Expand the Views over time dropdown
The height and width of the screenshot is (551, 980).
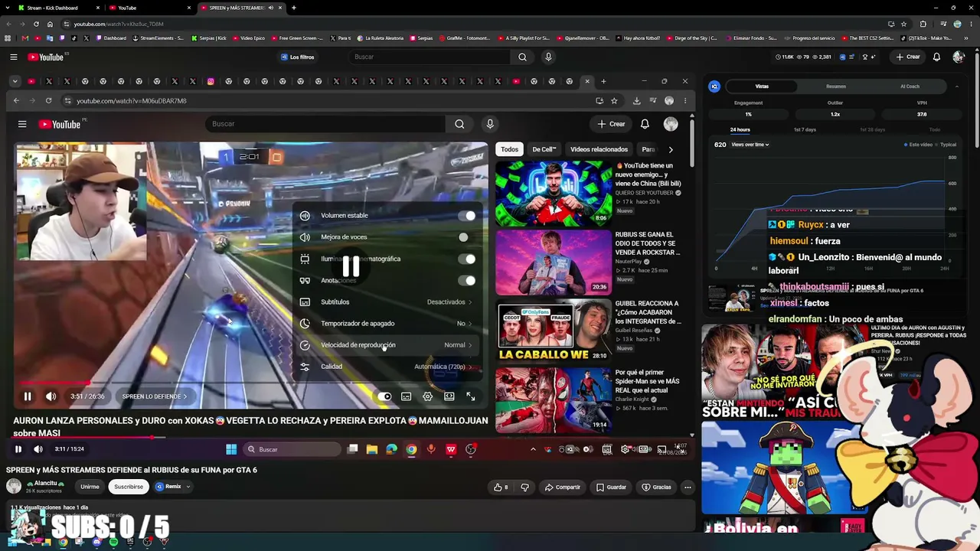pyautogui.click(x=750, y=145)
